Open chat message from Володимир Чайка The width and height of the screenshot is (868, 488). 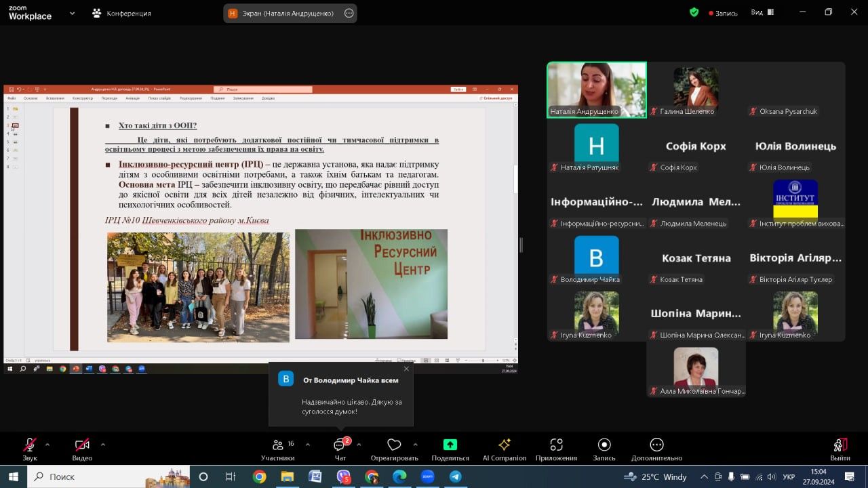341,394
